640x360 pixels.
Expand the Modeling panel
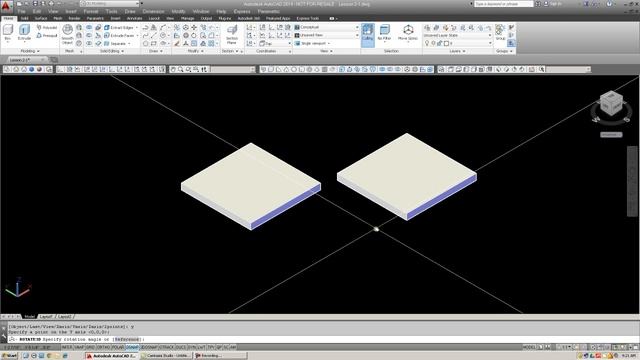tap(30, 51)
